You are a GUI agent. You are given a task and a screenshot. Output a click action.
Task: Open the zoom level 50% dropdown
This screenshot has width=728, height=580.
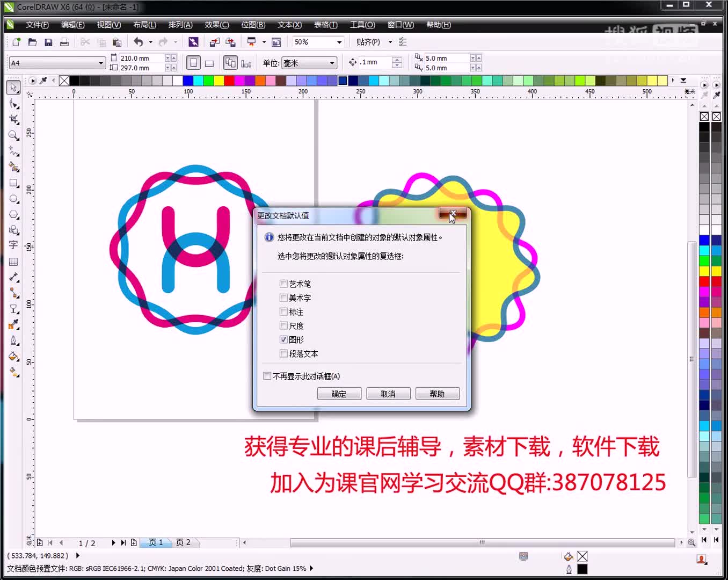(339, 42)
